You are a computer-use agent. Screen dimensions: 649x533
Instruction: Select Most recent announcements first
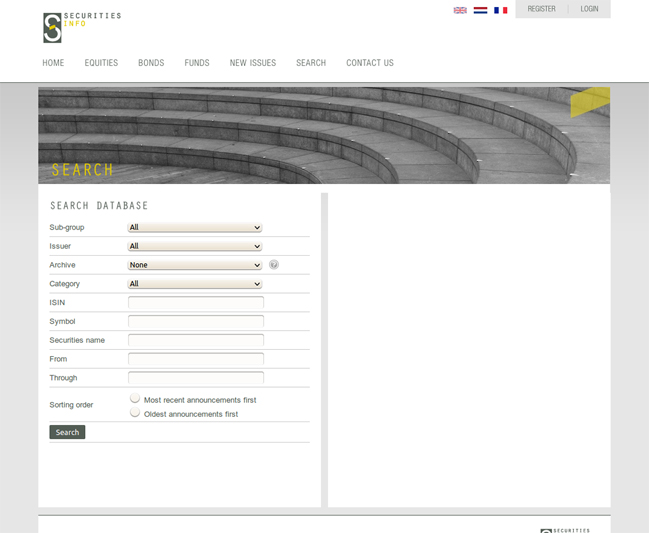[135, 398]
